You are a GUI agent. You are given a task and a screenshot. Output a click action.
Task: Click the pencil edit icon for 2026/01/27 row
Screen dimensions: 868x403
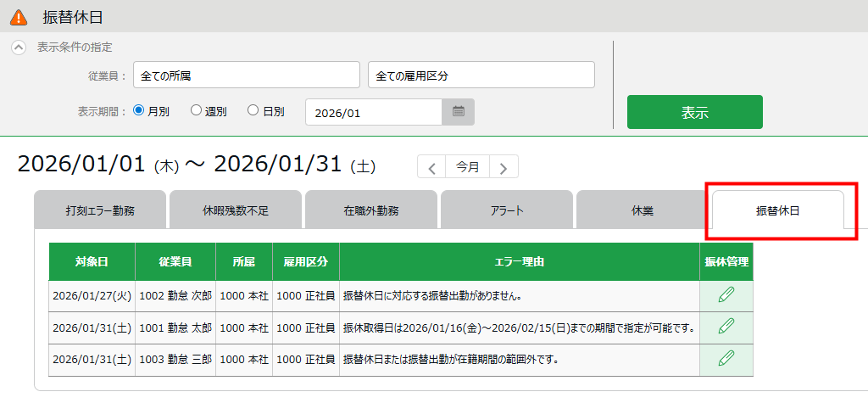pyautogui.click(x=726, y=295)
